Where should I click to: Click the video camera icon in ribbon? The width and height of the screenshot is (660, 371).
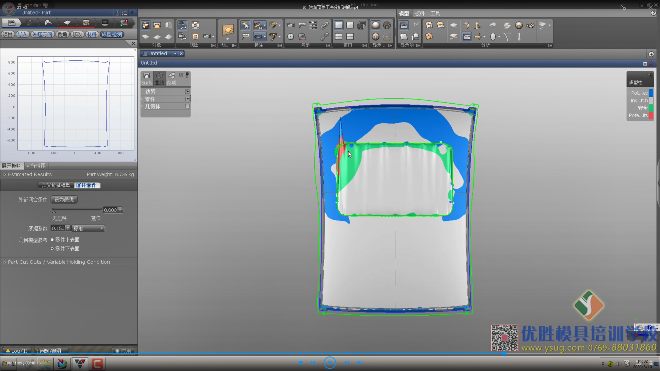[362, 25]
